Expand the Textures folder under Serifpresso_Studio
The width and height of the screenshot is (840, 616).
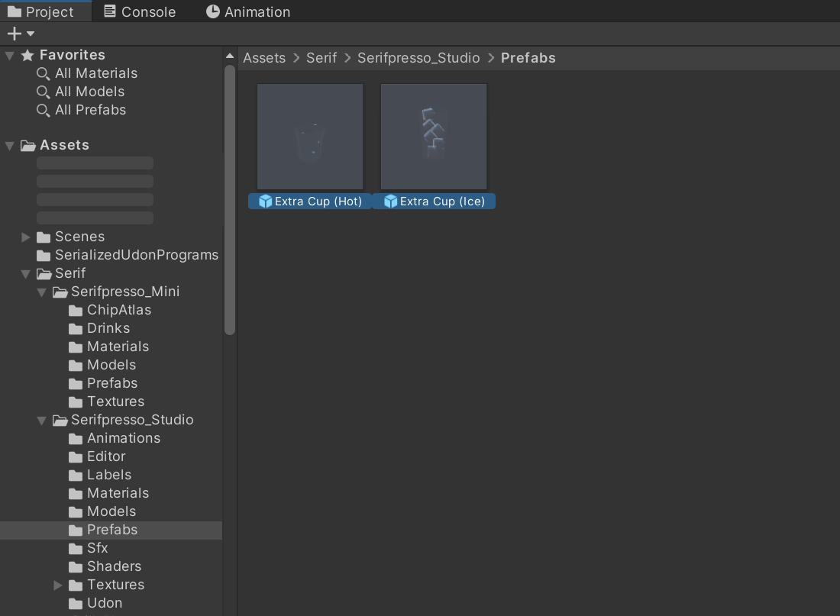click(x=58, y=585)
